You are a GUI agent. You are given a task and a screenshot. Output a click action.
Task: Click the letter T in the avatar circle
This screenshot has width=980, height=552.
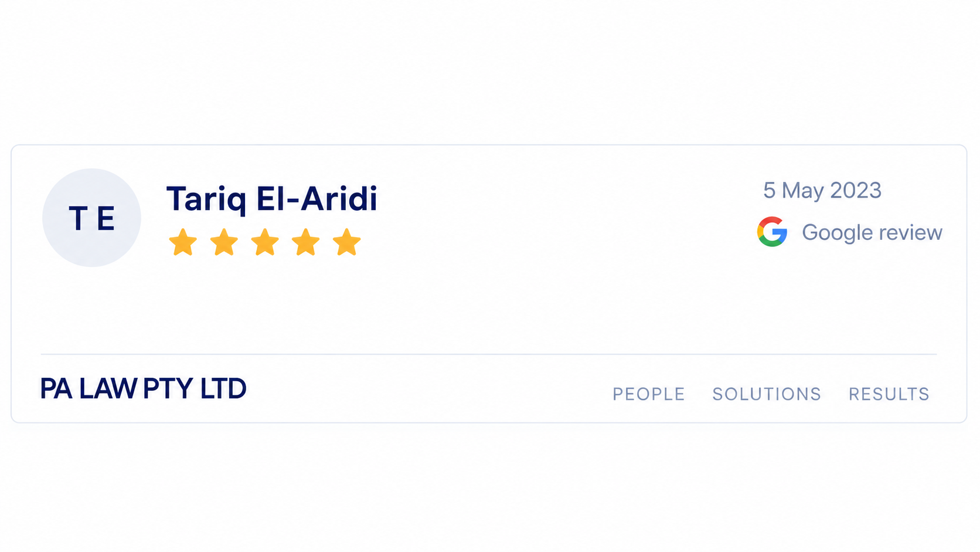(79, 218)
